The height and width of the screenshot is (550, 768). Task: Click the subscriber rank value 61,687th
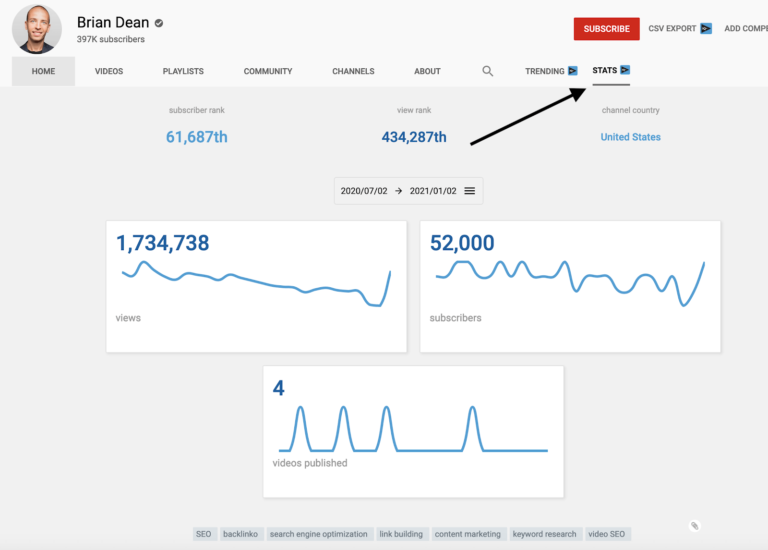(x=196, y=137)
